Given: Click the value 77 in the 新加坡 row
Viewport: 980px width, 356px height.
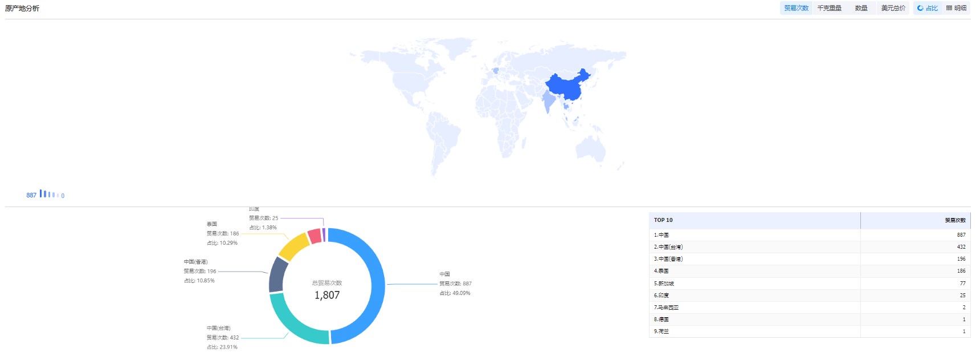Looking at the screenshot, I should 963,284.
